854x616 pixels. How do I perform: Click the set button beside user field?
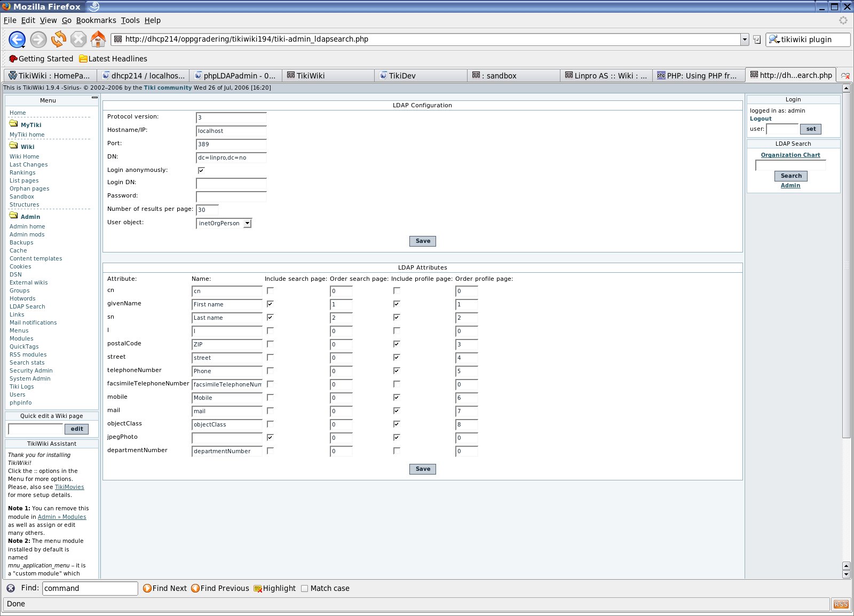point(811,129)
